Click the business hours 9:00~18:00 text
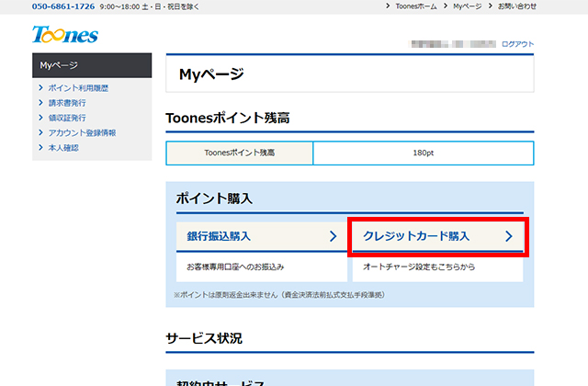The width and height of the screenshot is (588, 386). (x=149, y=6)
